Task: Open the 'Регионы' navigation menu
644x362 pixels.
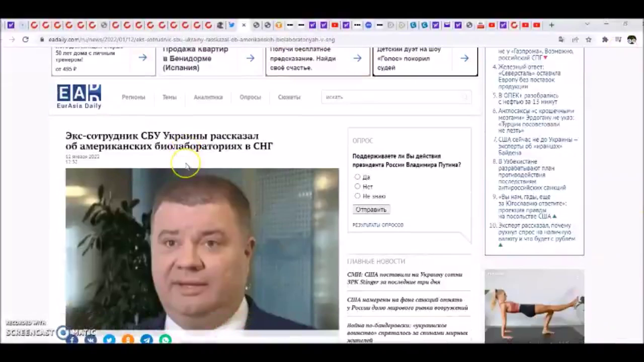Action: point(133,97)
